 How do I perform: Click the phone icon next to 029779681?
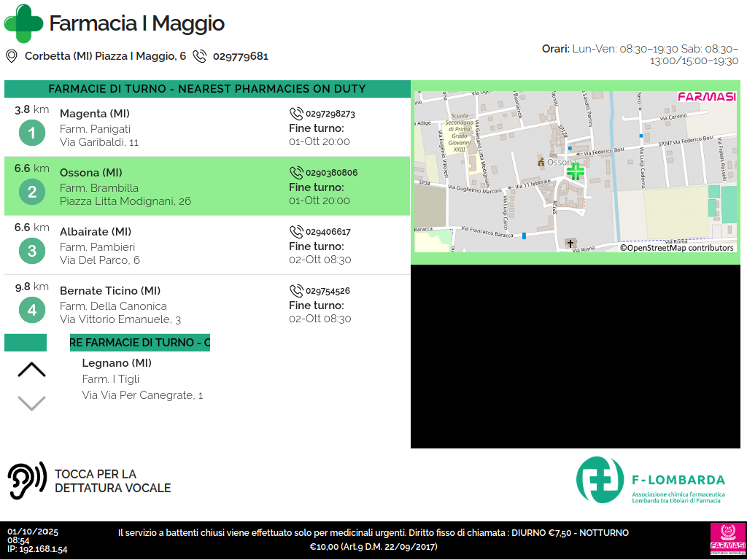199,56
